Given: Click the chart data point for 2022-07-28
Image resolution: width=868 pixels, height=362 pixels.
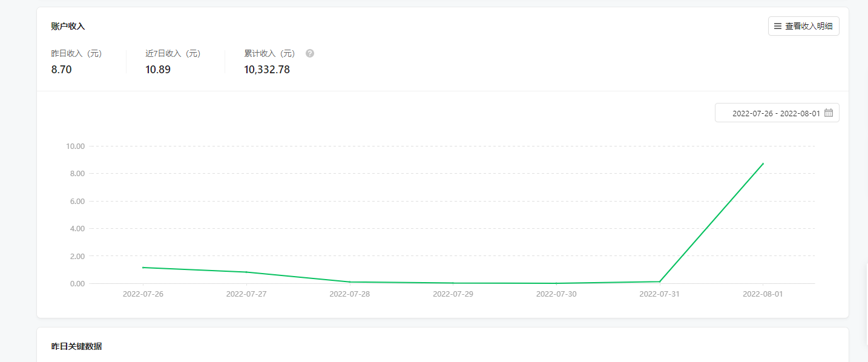Looking at the screenshot, I should pyautogui.click(x=350, y=281).
